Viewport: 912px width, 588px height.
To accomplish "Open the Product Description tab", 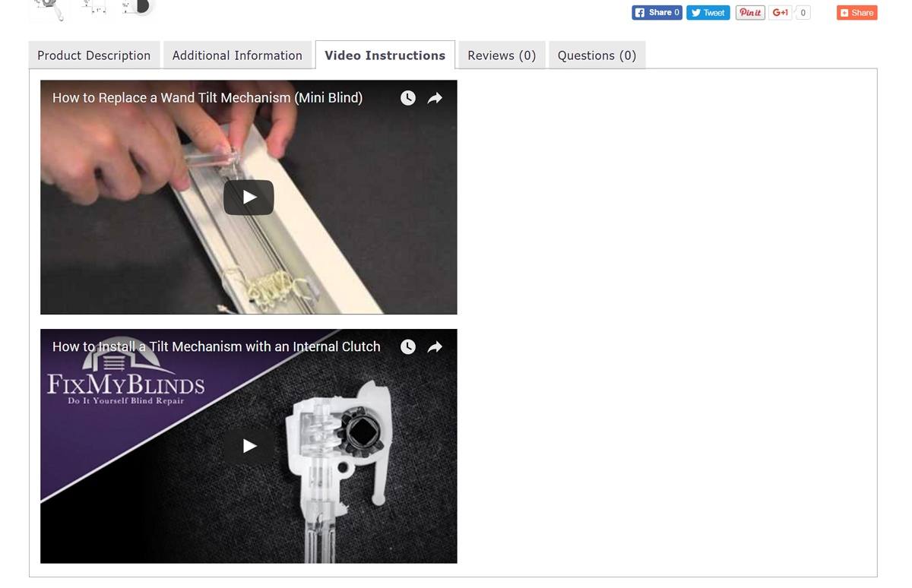I will [x=94, y=55].
